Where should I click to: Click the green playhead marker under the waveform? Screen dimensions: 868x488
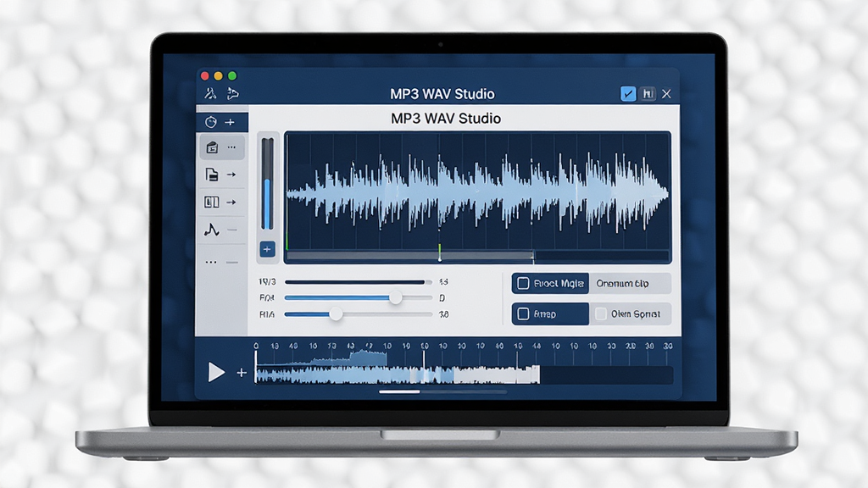pyautogui.click(x=440, y=252)
